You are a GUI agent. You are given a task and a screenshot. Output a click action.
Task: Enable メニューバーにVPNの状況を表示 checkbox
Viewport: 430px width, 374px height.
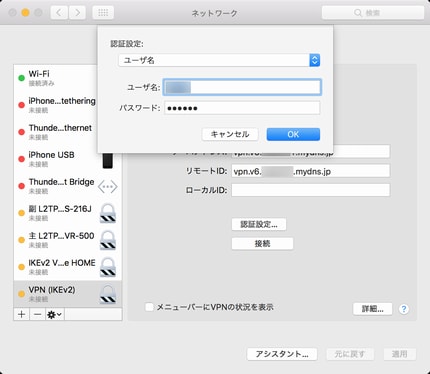point(149,307)
